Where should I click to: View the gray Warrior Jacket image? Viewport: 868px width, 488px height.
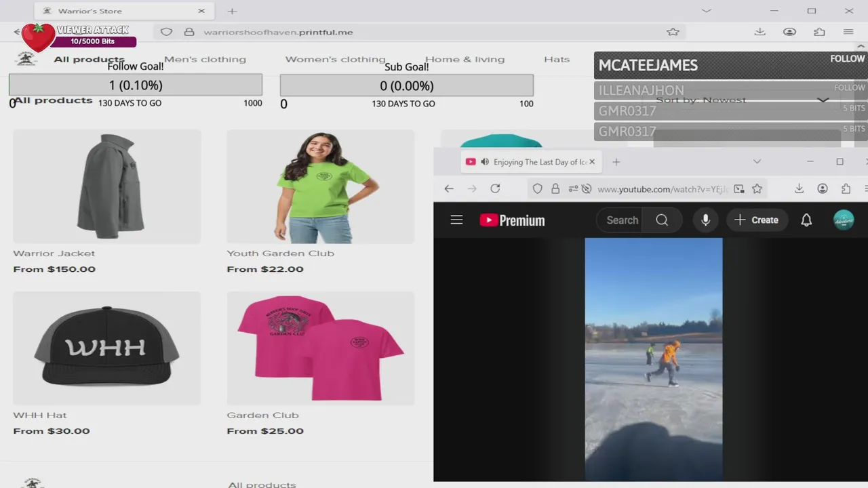[107, 186]
